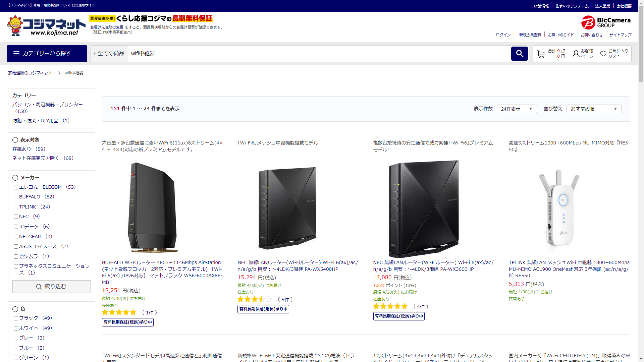Check the TPLINK maker checkbox
Viewport: 644px width, 362px height.
[x=16, y=207]
